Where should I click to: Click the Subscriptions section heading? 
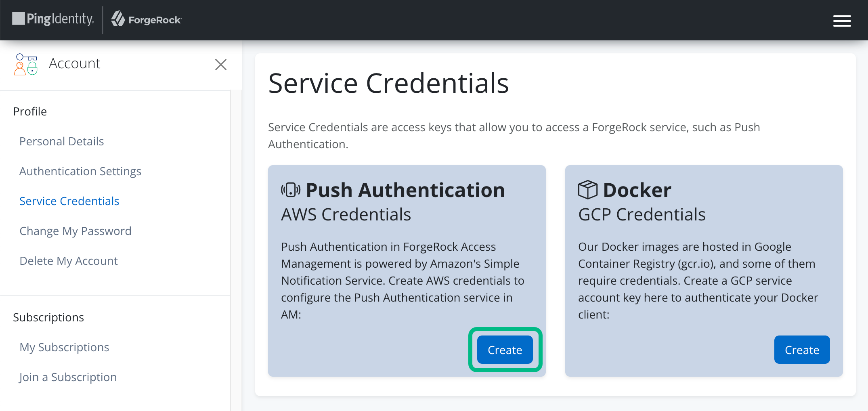point(48,317)
